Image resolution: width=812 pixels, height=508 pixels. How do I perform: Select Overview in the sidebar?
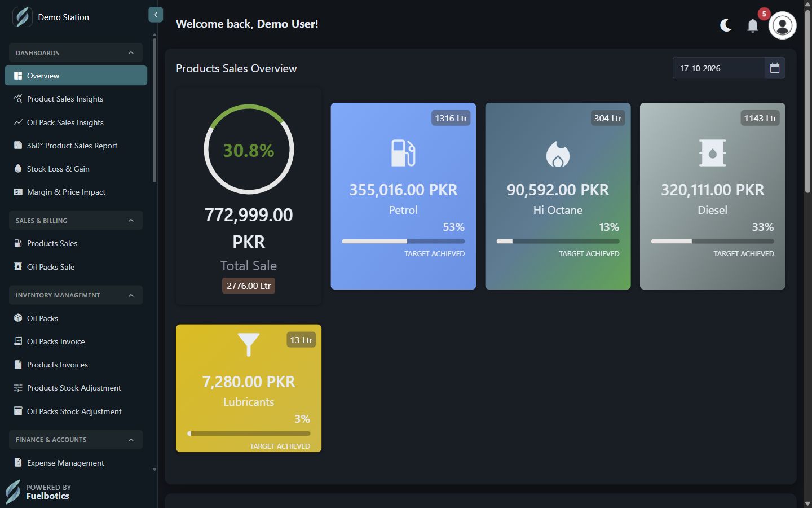(x=76, y=76)
